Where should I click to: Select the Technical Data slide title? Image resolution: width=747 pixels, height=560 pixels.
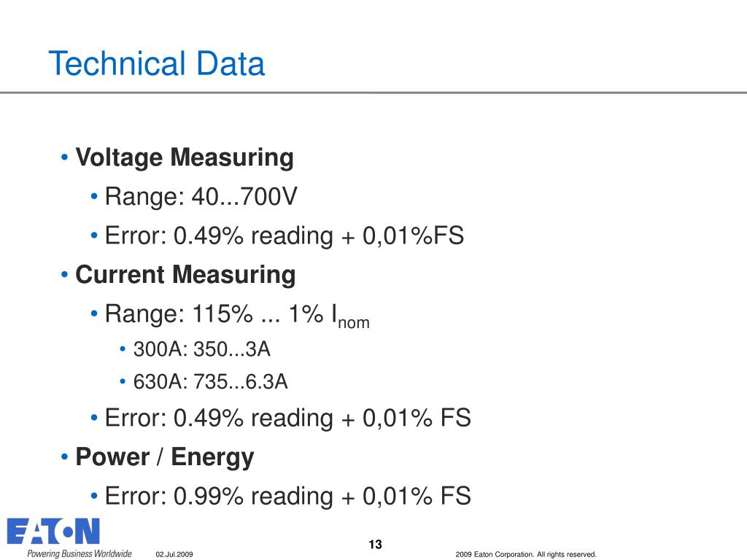pos(157,63)
